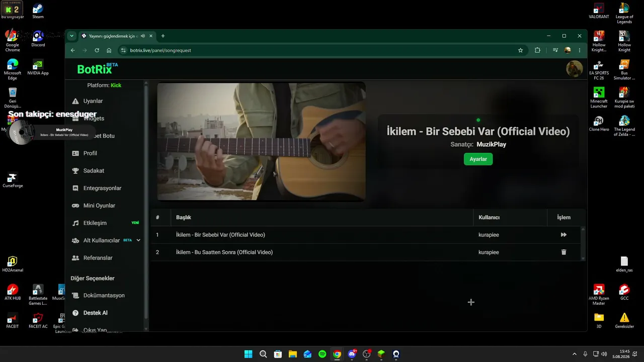This screenshot has width=644, height=362.
Task: Open Chrome tab search dropdown arrow
Action: [x=72, y=36]
